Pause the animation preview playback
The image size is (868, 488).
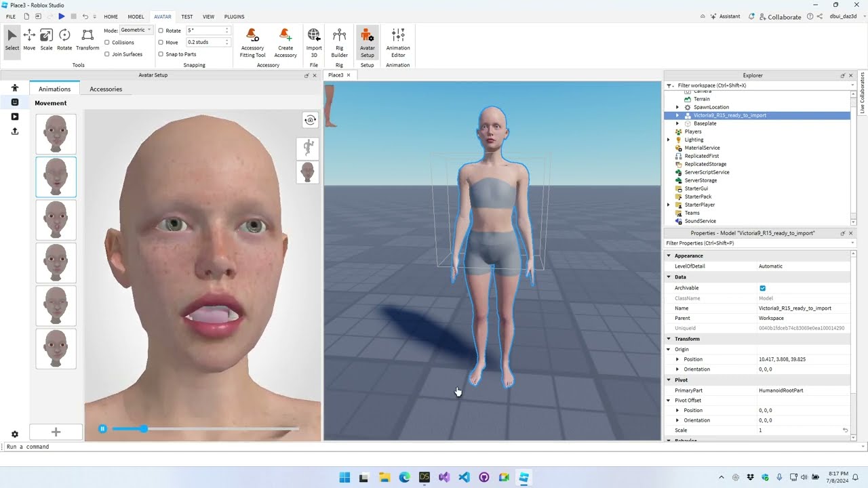tap(102, 428)
